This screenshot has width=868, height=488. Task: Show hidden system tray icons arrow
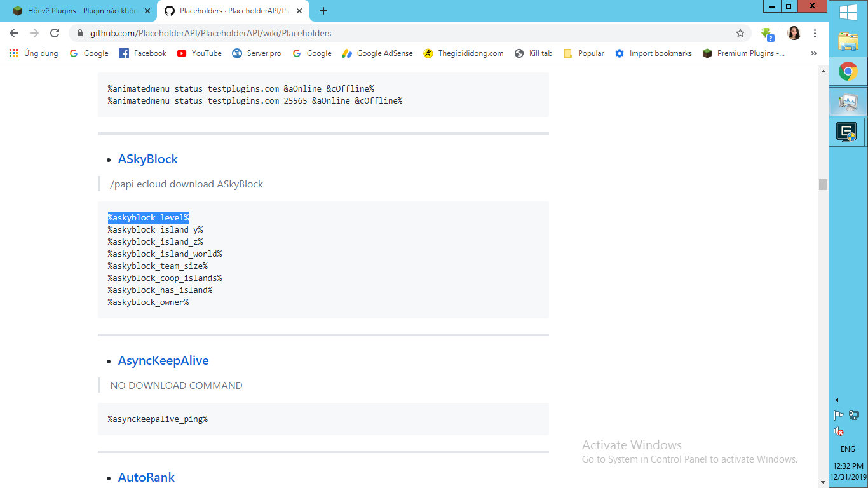coord(837,400)
